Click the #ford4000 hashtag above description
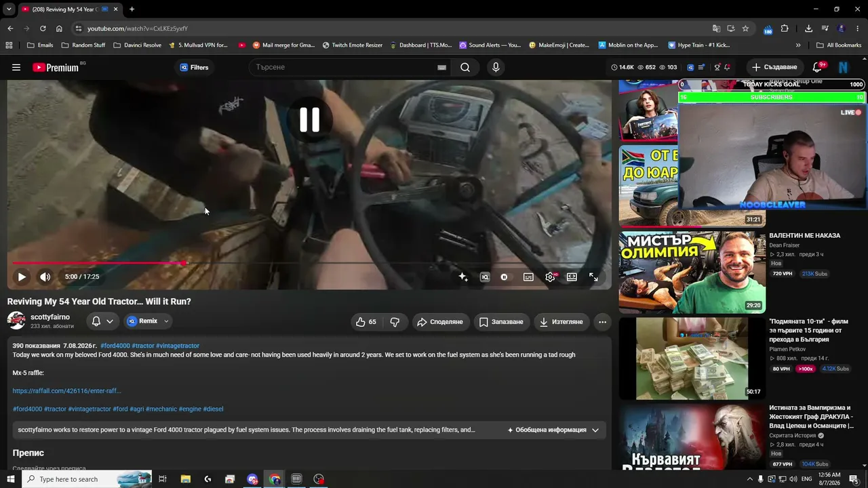 [115, 346]
